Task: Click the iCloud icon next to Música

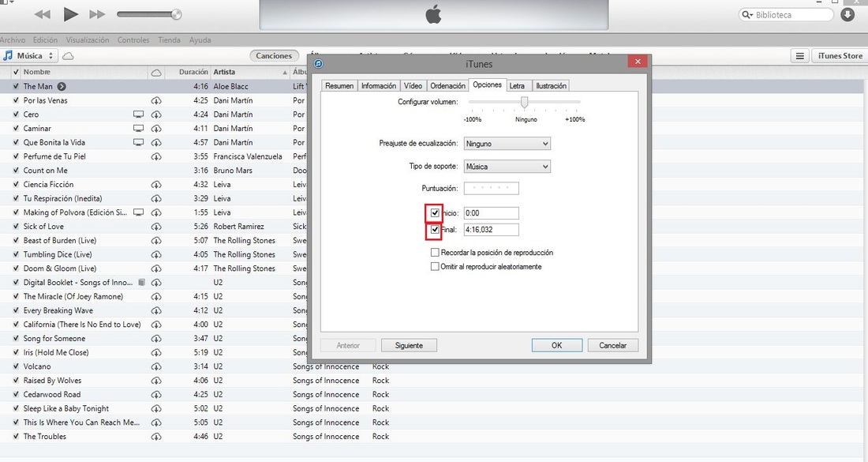Action: click(68, 56)
